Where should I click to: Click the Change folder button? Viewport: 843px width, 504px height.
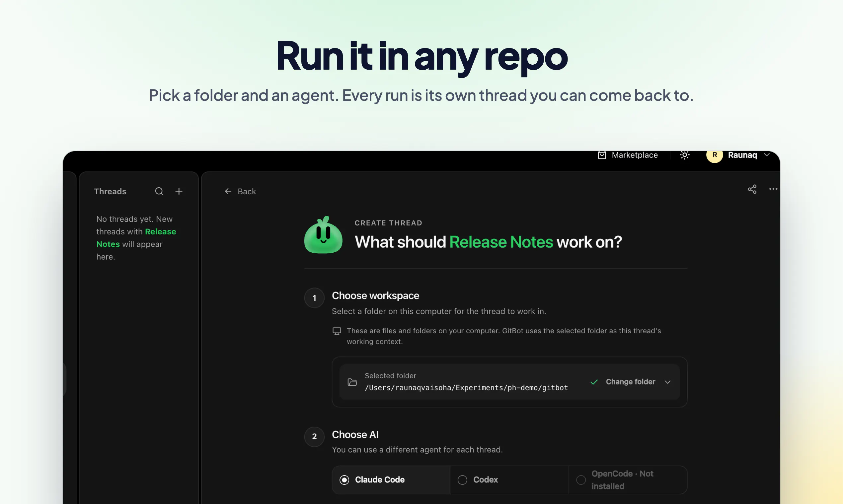pyautogui.click(x=631, y=382)
